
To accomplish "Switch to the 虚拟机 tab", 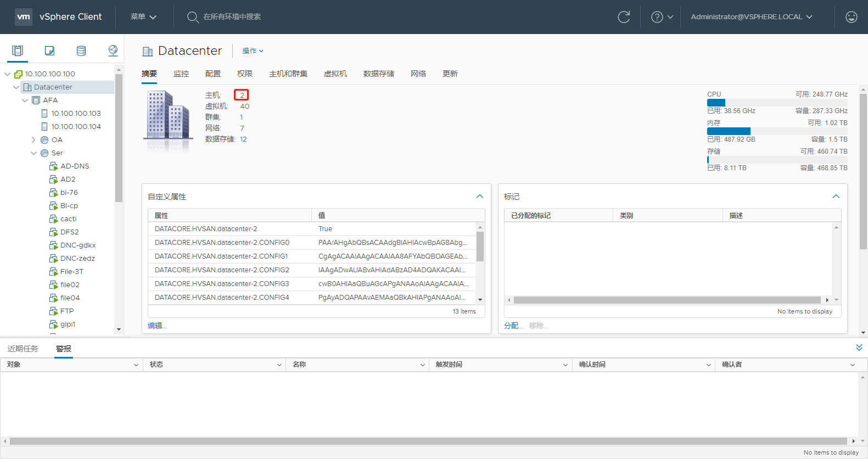I will 335,74.
